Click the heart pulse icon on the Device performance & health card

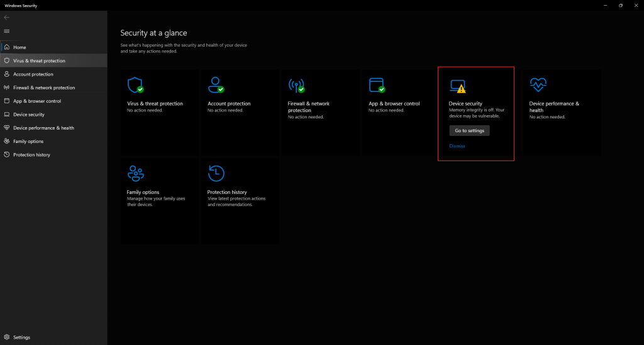538,85
